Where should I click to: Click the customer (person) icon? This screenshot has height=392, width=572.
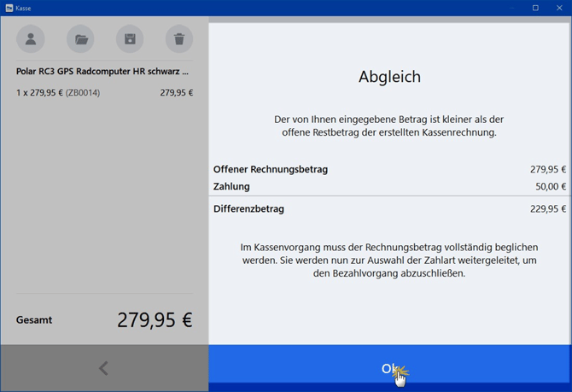click(31, 39)
